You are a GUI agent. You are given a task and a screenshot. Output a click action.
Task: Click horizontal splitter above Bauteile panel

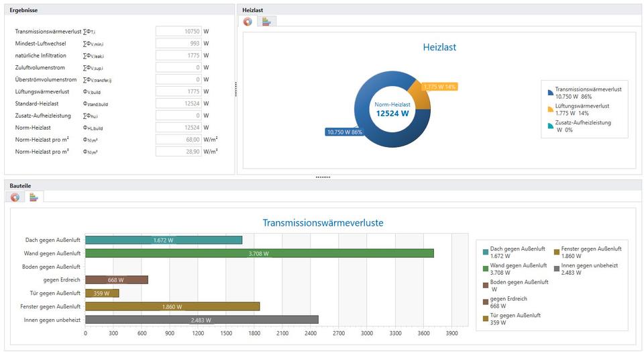[322, 177]
